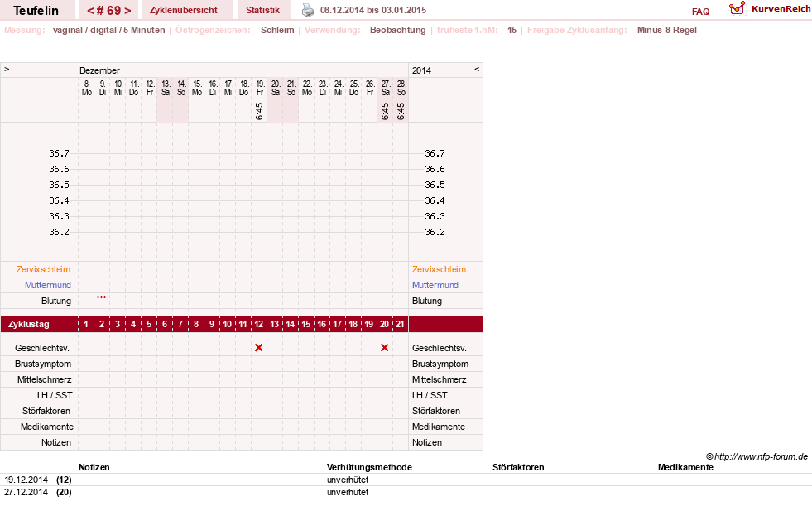Click the left Geschlechtsv. row label
The height and width of the screenshot is (516, 812).
point(42,348)
